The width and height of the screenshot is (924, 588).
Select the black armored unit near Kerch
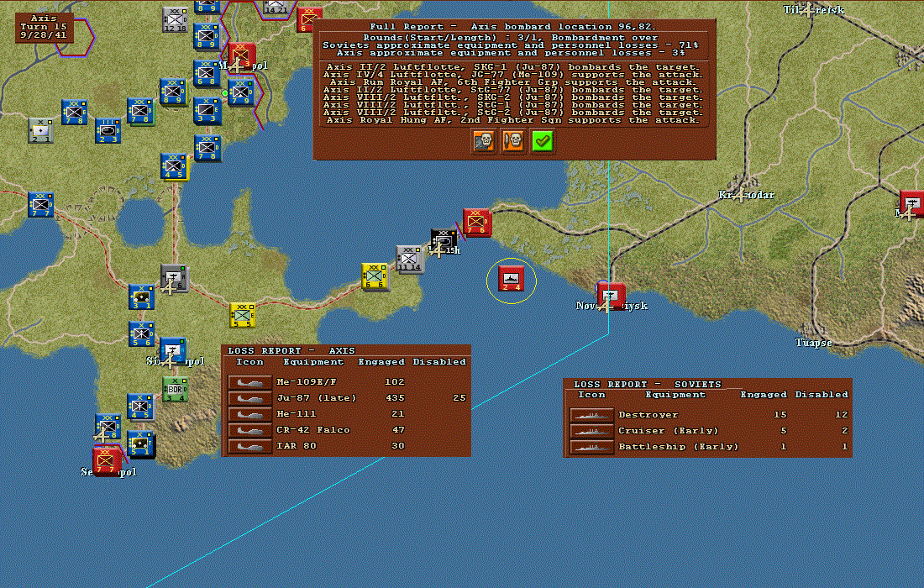point(444,243)
